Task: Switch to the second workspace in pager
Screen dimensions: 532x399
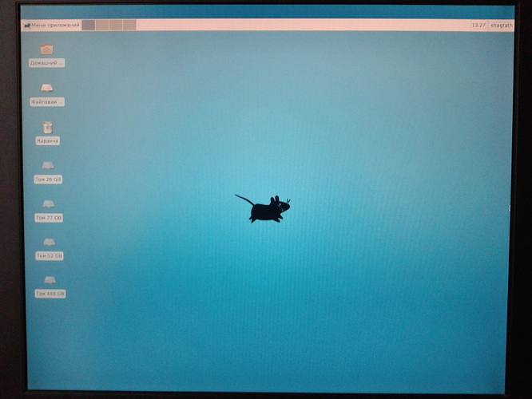Action: (x=102, y=25)
